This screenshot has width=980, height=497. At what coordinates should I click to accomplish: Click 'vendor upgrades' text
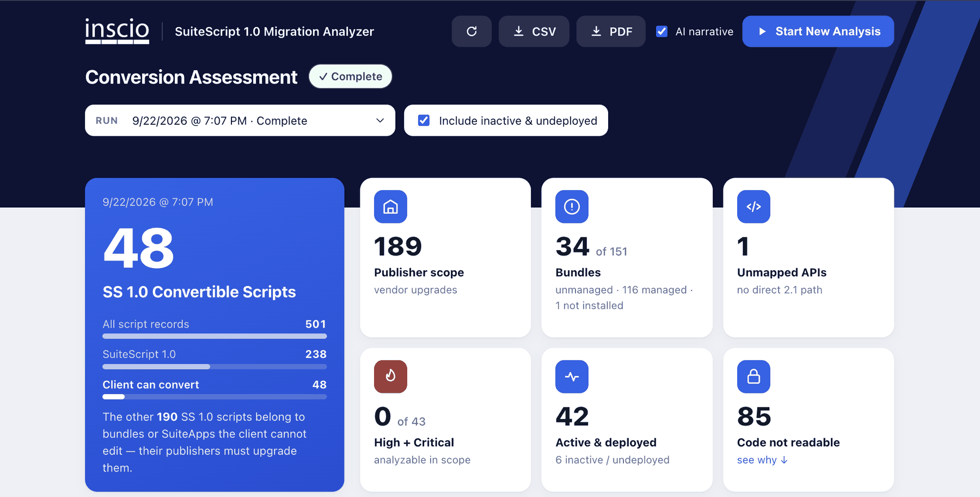tap(415, 290)
